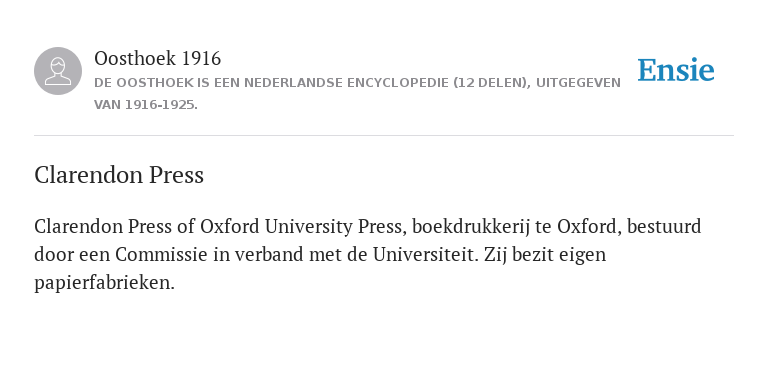This screenshot has height=384, width=768.
Task: Click the 'VAN 1916-1925.' subtitle line
Action: 146,105
